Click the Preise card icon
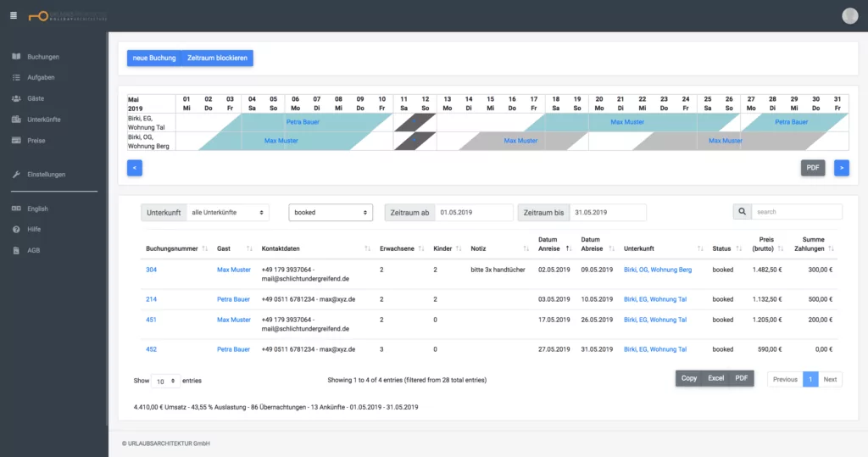 click(16, 141)
